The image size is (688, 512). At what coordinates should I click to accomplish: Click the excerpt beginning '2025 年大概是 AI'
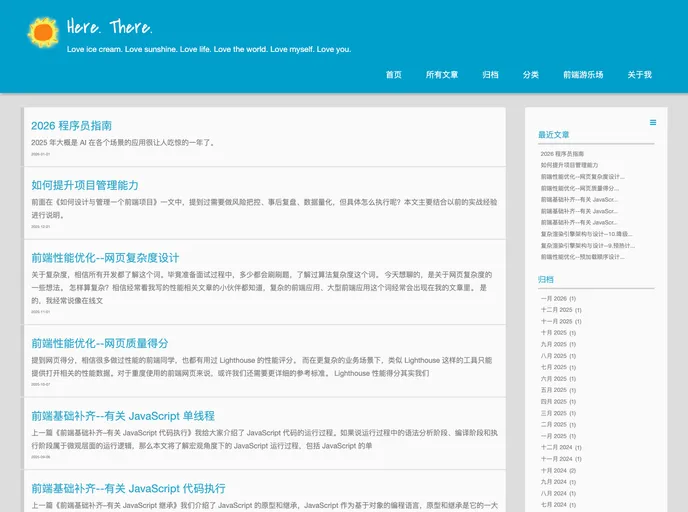(123, 143)
